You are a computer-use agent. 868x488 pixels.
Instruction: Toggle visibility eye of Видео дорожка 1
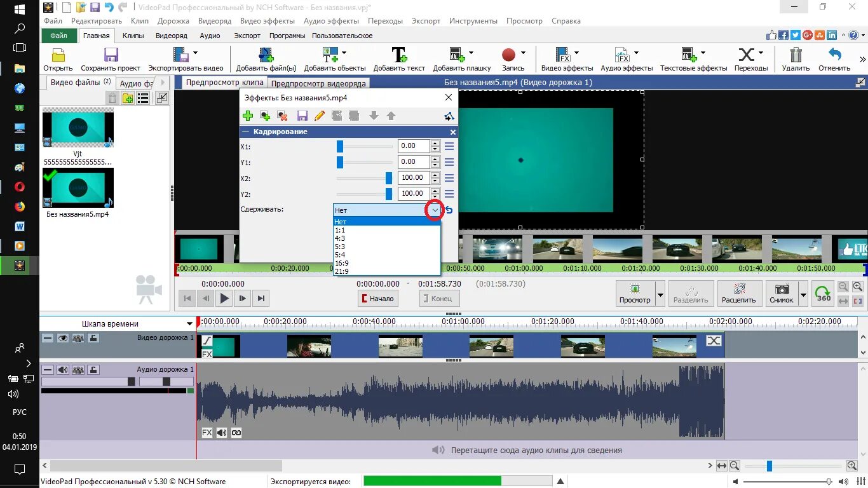(63, 338)
